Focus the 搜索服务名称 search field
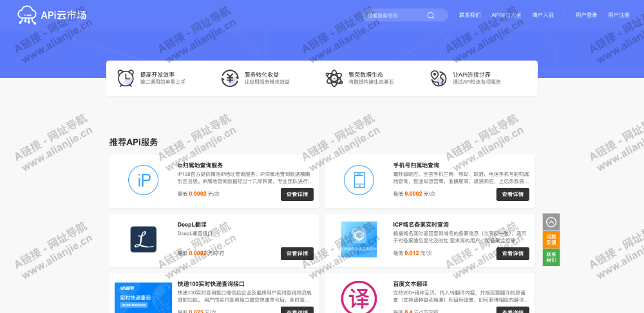The image size is (644, 313). coord(405,15)
